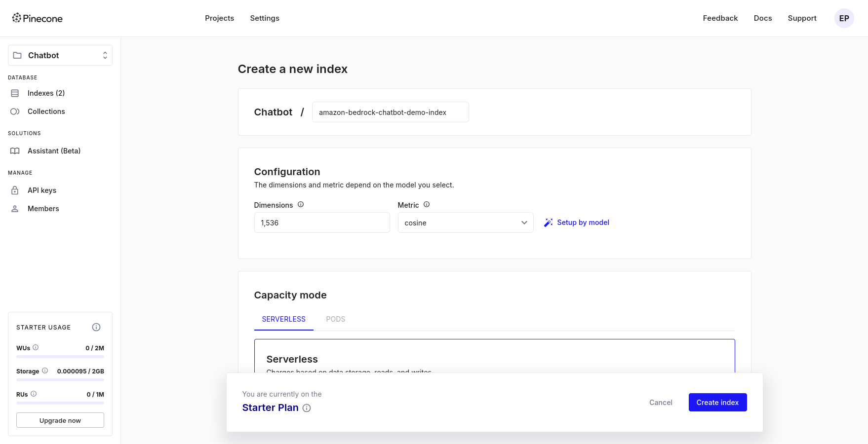Click the Dimensions input field
868x444 pixels.
[x=322, y=222]
